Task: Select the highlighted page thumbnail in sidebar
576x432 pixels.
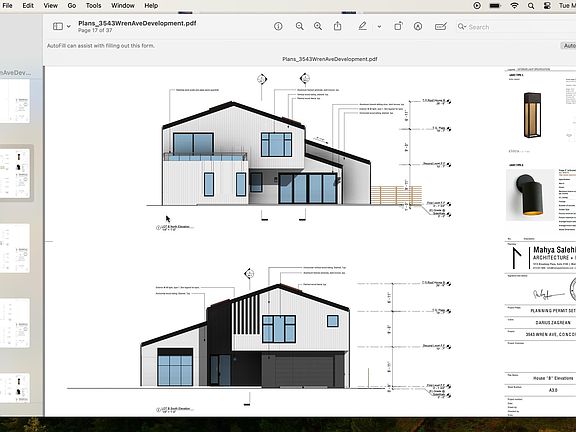Action: click(x=15, y=173)
